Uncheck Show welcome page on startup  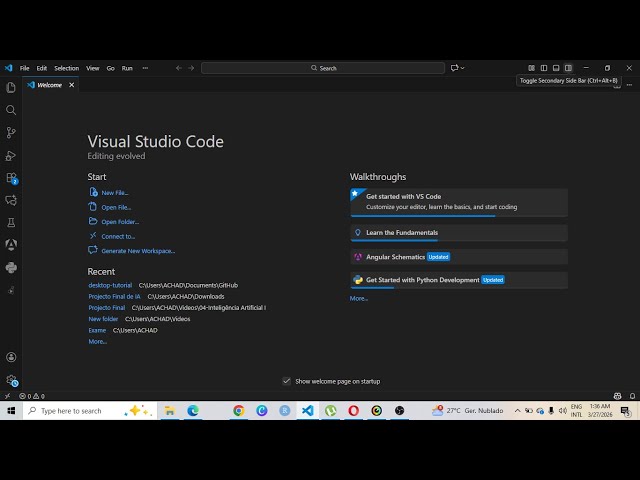tap(287, 381)
